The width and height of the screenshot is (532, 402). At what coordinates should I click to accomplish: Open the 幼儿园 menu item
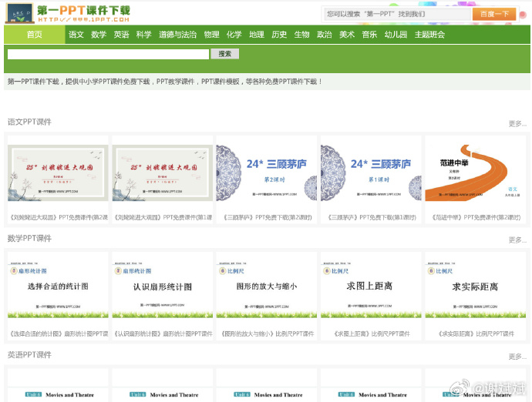396,35
